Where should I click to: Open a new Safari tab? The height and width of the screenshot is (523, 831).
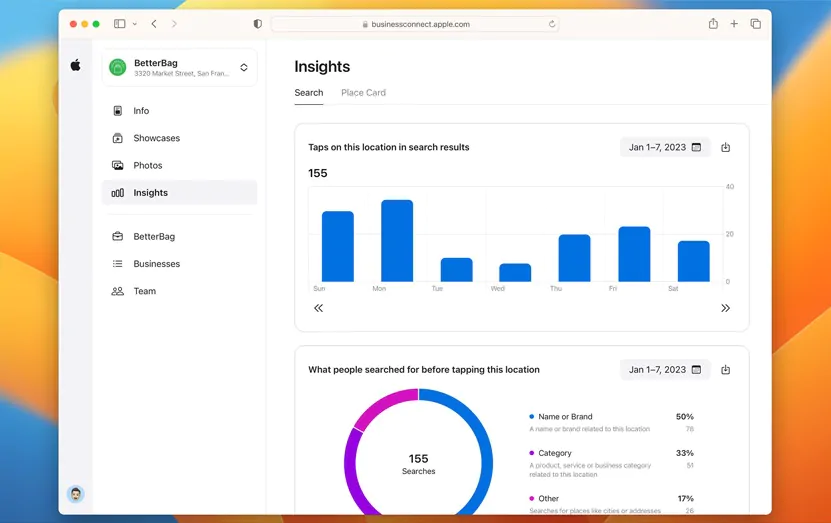pyautogui.click(x=734, y=24)
